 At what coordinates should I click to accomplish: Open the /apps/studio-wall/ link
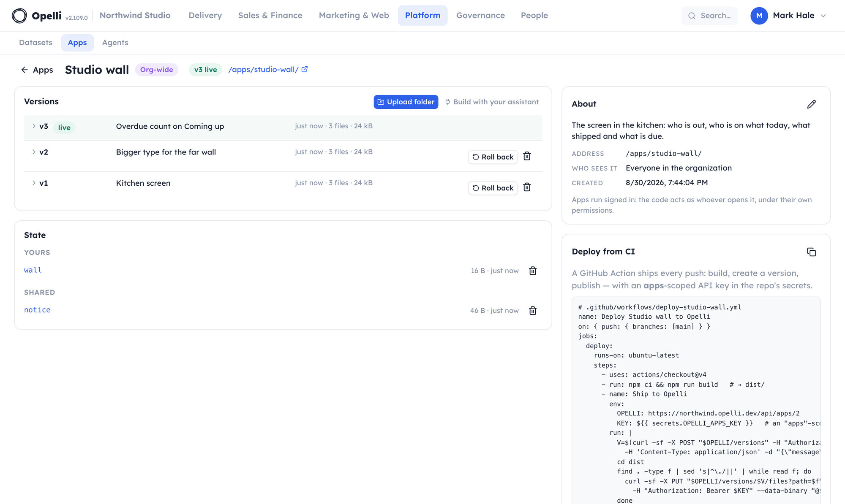(x=268, y=70)
